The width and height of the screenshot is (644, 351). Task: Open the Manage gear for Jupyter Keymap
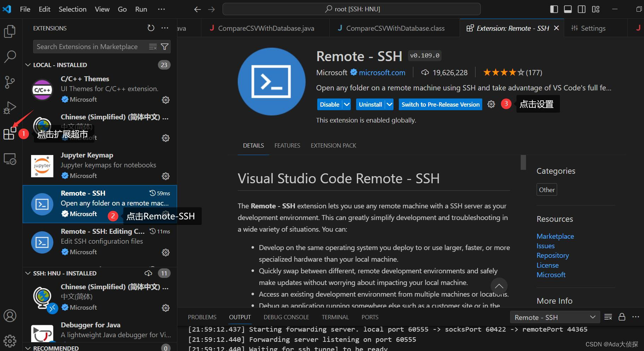166,176
